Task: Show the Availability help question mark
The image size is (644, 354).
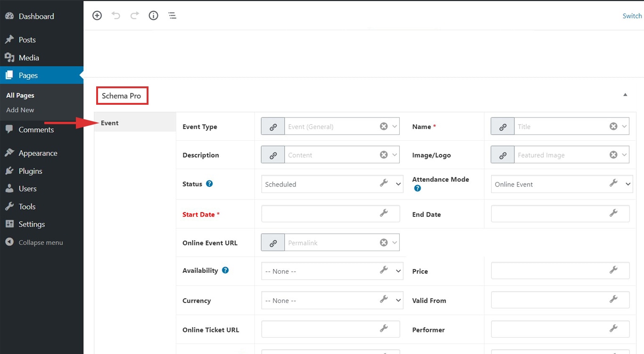Action: [x=225, y=270]
